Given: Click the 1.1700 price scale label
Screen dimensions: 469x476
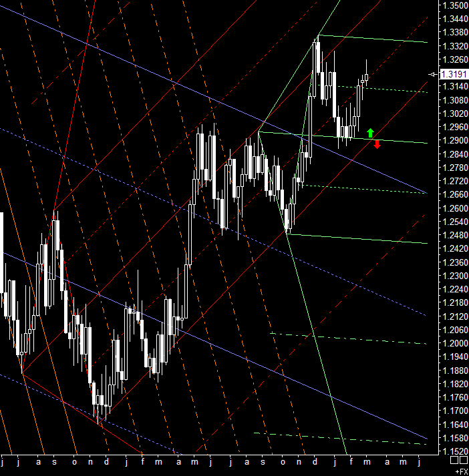Looking at the screenshot, I should [x=455, y=411].
